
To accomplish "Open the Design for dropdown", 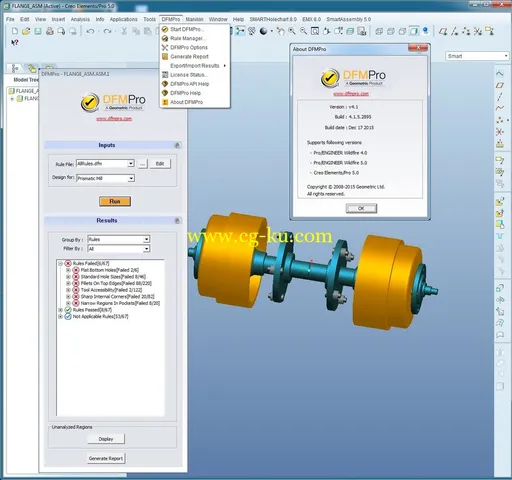I will point(131,178).
